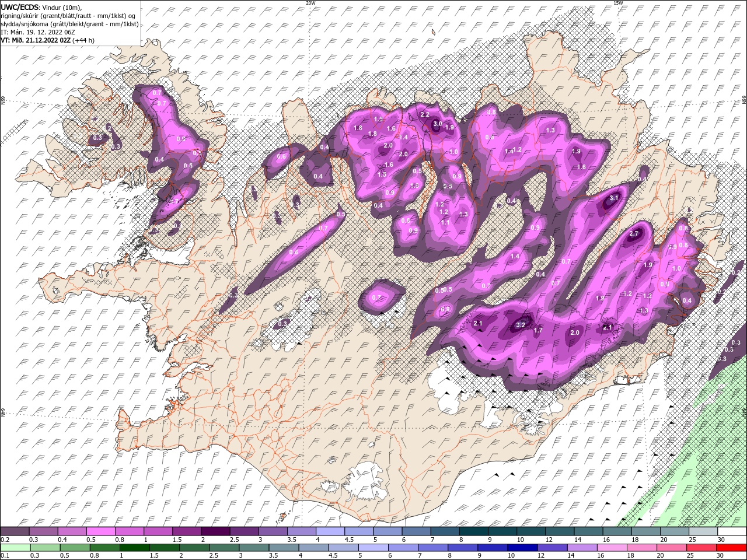Pick the darkest purple snow swatch between 2 and 2.5
Viewport: 747px width, 560px height.
215,531
